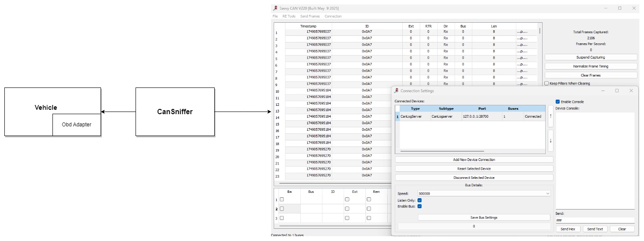Screen dimensions: 644x241
Task: Close the Connection Settings dialog
Action: click(x=631, y=91)
